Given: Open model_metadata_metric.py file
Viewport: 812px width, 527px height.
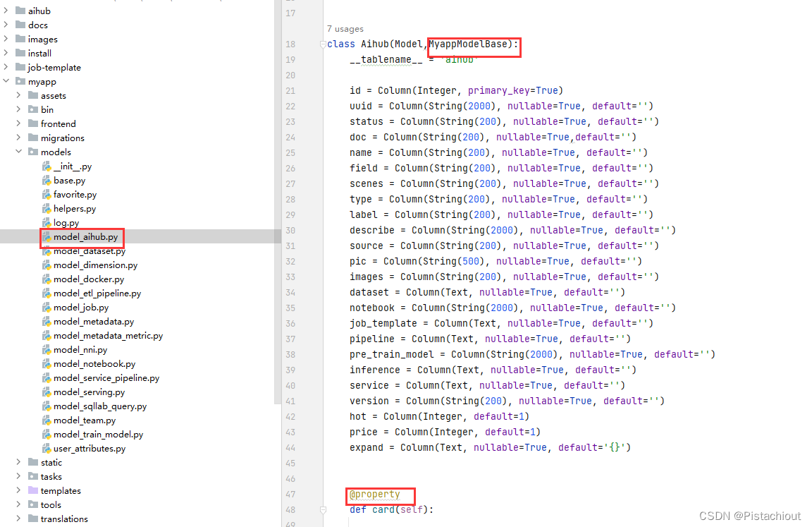Looking at the screenshot, I should click(x=109, y=335).
